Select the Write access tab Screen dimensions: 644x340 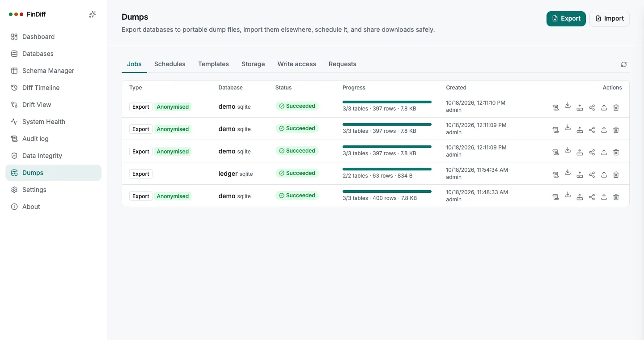coord(297,64)
